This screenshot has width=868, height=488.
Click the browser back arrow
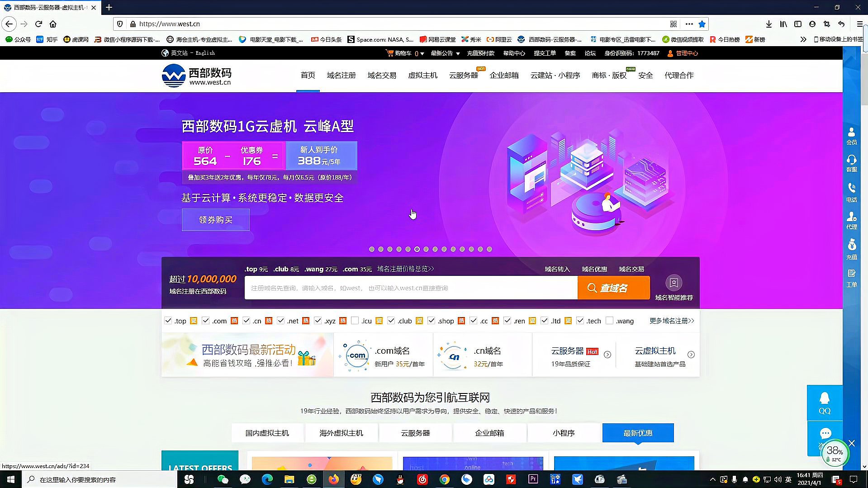[x=9, y=24]
